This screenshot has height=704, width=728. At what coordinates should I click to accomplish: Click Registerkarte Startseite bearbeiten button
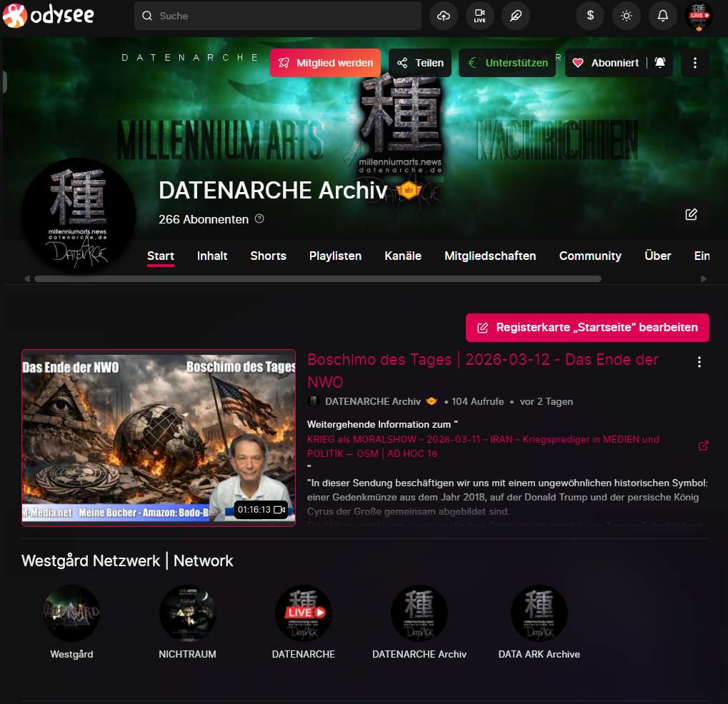(x=587, y=328)
